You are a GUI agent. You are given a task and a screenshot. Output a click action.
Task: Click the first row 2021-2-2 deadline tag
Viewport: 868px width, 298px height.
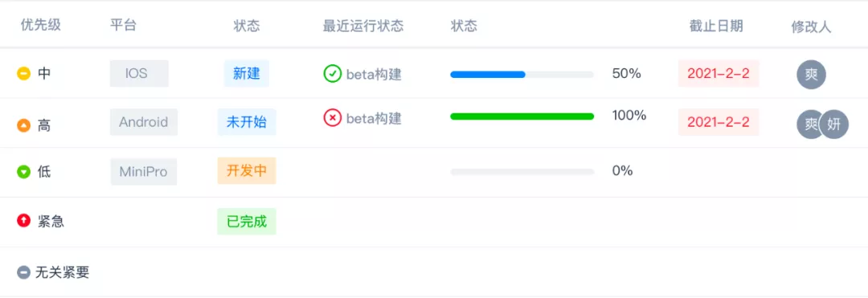pyautogui.click(x=719, y=74)
